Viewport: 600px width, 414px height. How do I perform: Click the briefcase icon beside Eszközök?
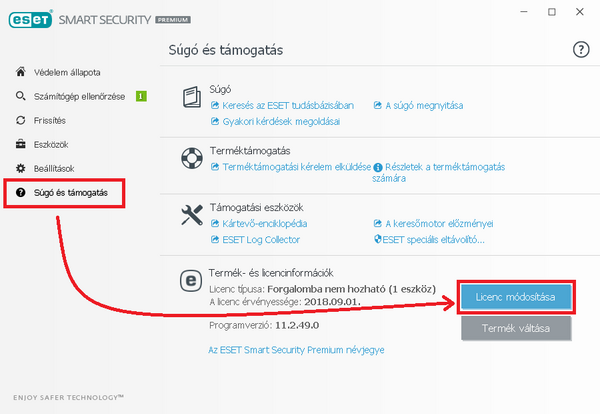21,144
